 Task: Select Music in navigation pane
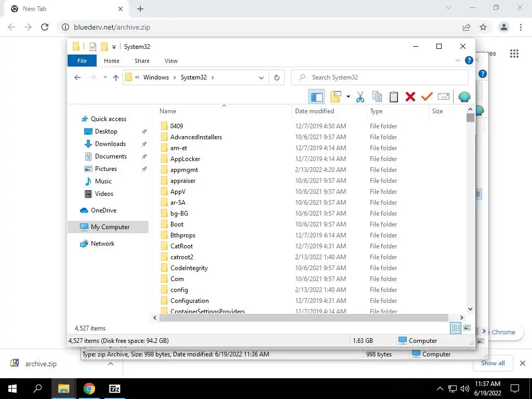click(103, 181)
